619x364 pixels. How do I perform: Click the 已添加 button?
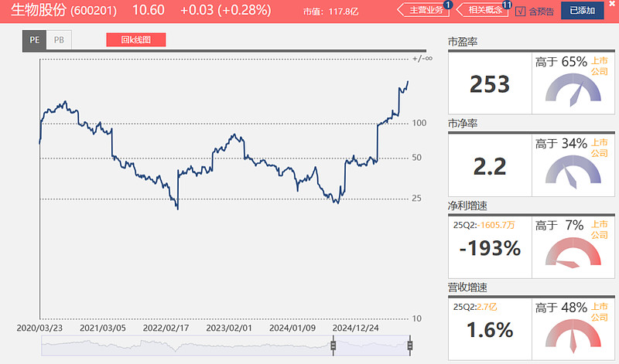583,11
